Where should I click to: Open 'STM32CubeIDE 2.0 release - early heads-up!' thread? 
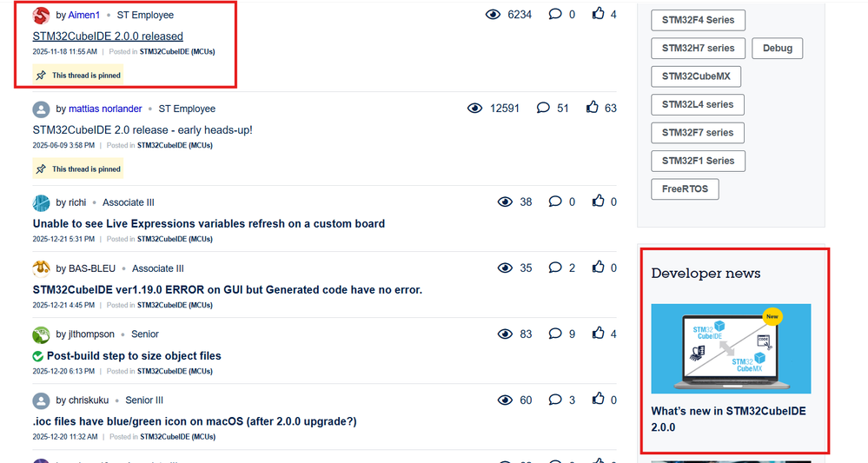(x=142, y=130)
